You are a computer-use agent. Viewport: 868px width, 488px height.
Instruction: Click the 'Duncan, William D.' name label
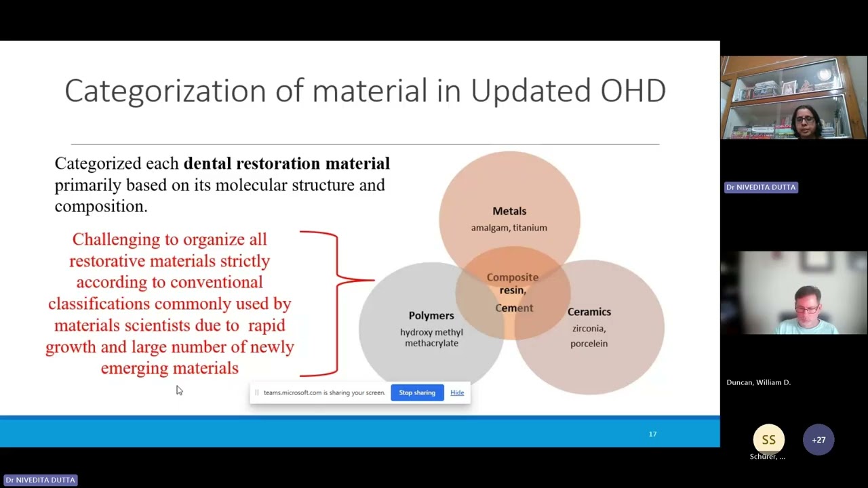coord(759,382)
